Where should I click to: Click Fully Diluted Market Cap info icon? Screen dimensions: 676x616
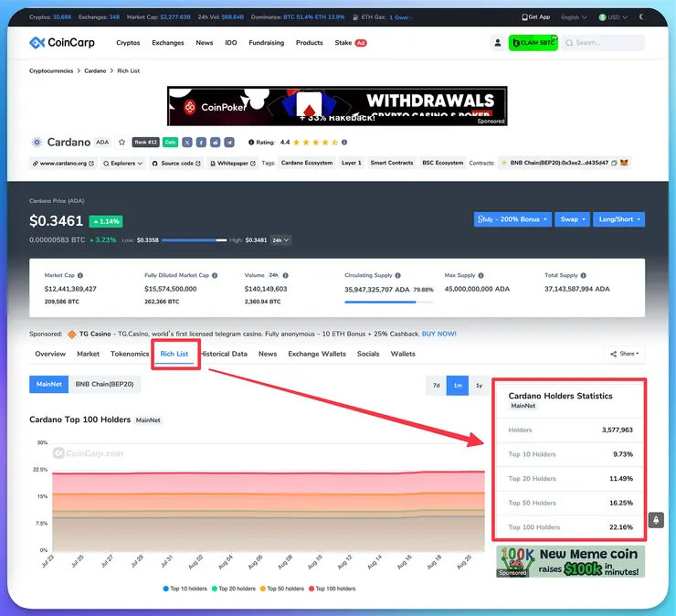[x=215, y=275]
